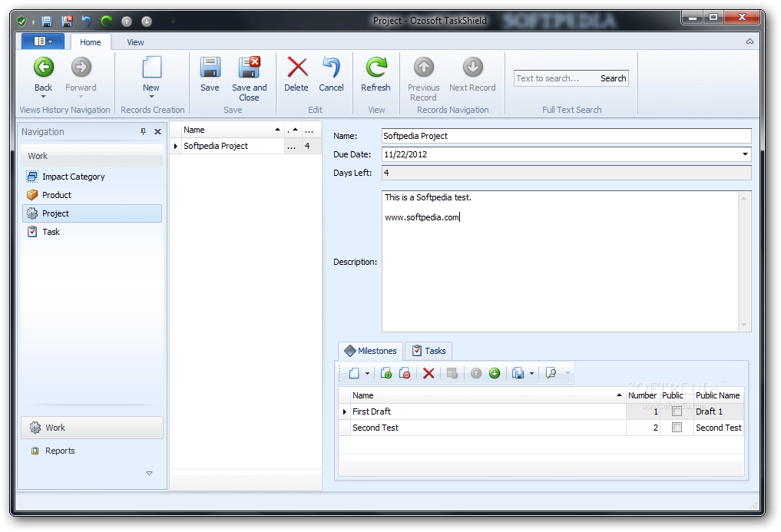Open the Reports group
The height and width of the screenshot is (532, 781).
[x=92, y=451]
